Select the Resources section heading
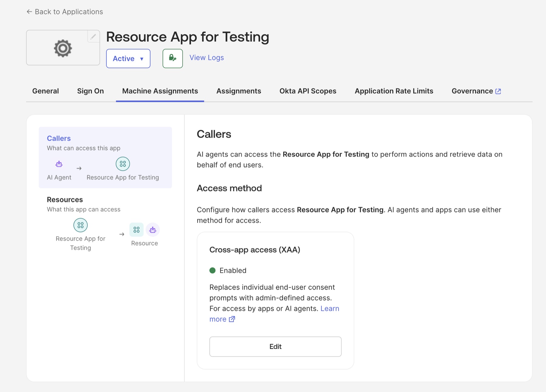 65,200
